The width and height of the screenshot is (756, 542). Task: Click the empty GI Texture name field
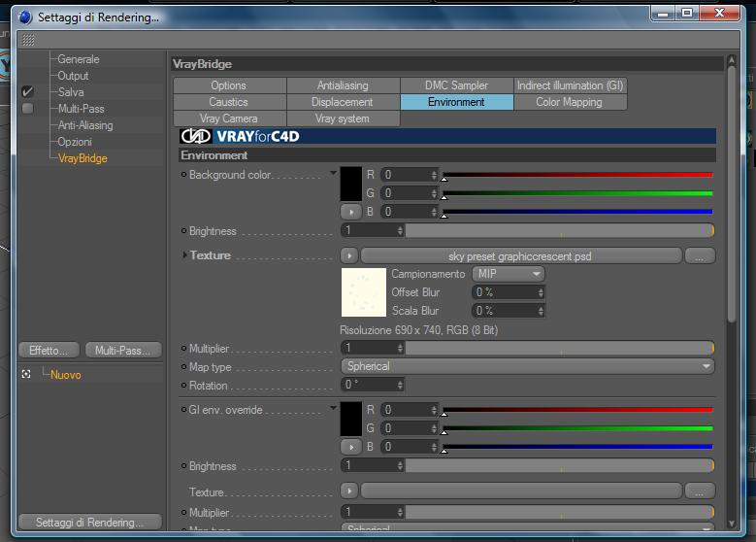click(521, 491)
